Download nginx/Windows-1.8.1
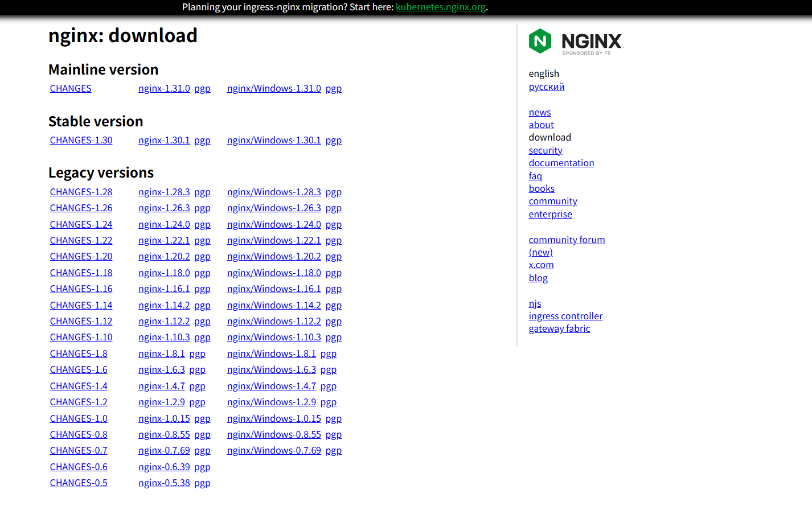812x506 pixels. click(x=272, y=353)
